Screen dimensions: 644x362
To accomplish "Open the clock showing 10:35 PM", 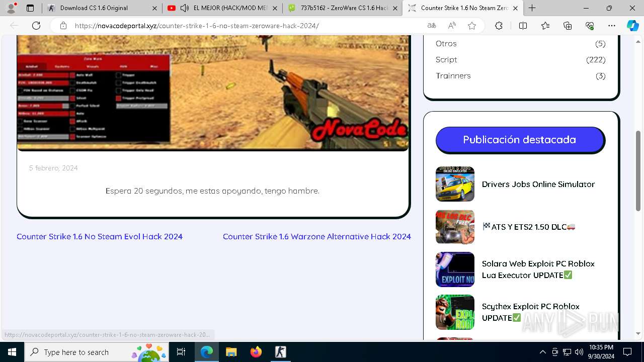I will coord(601,352).
